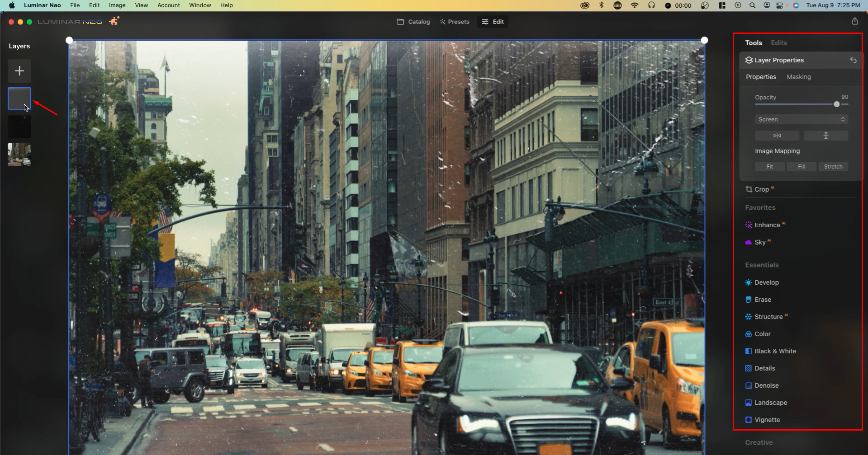Select the dark middle layer thumbnail
868x455 pixels.
tap(19, 127)
